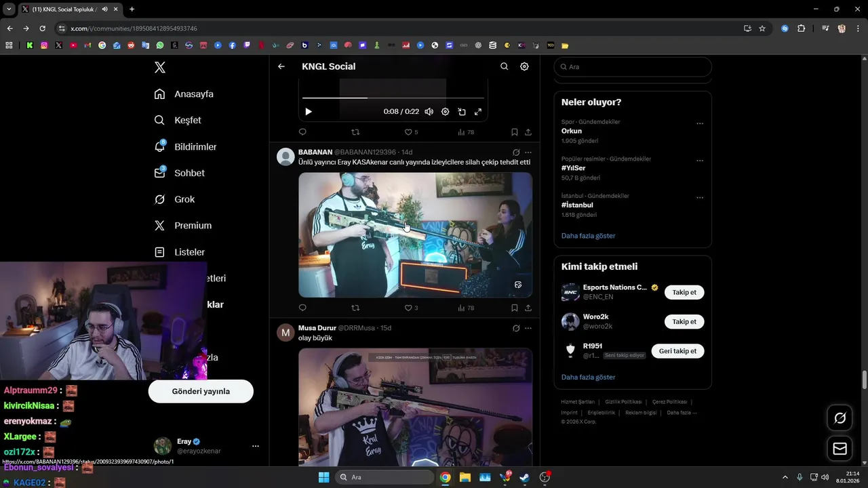This screenshot has height=488, width=868.
Task: Bookmark the top video post
Action: pyautogui.click(x=515, y=132)
